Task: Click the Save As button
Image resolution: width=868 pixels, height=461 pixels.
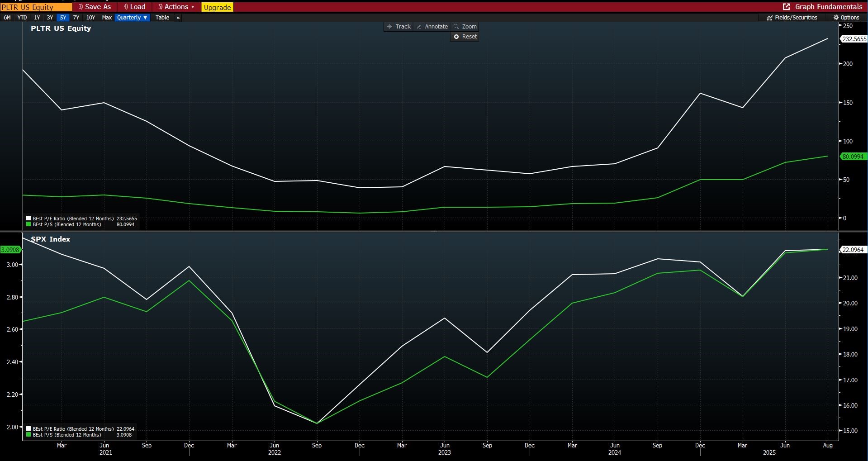Action: (95, 7)
